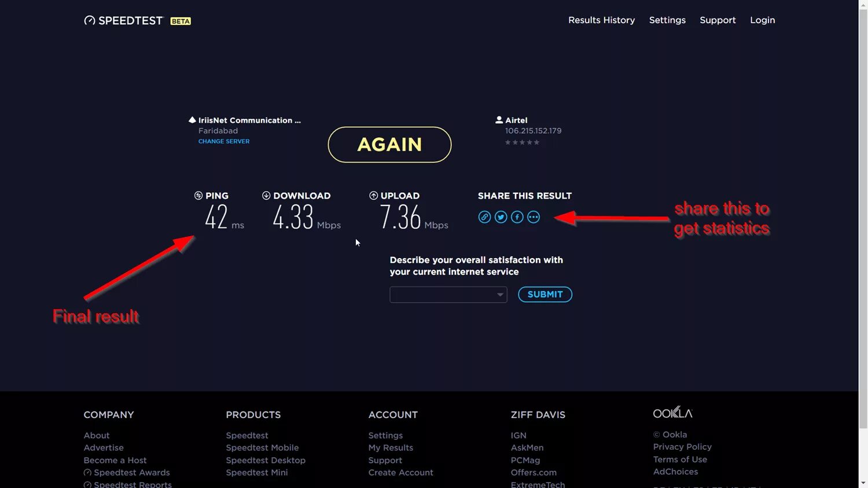Open Results History

[601, 20]
